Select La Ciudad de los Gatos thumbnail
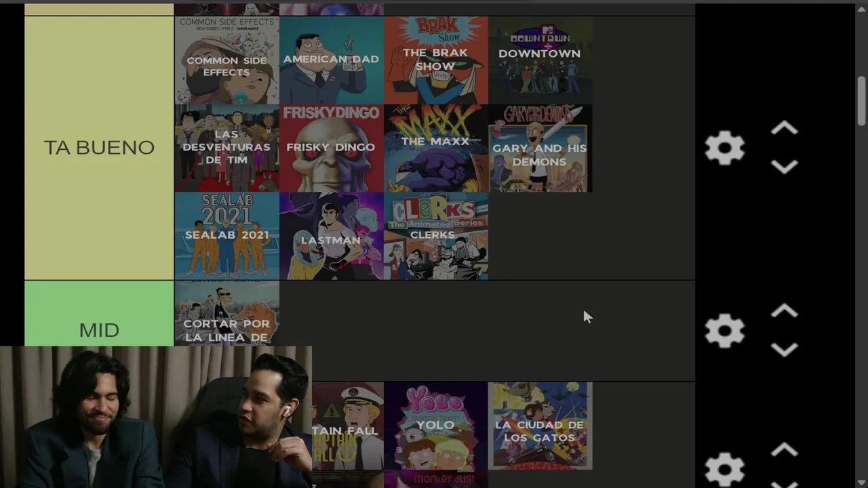This screenshot has width=868, height=488. pos(540,426)
